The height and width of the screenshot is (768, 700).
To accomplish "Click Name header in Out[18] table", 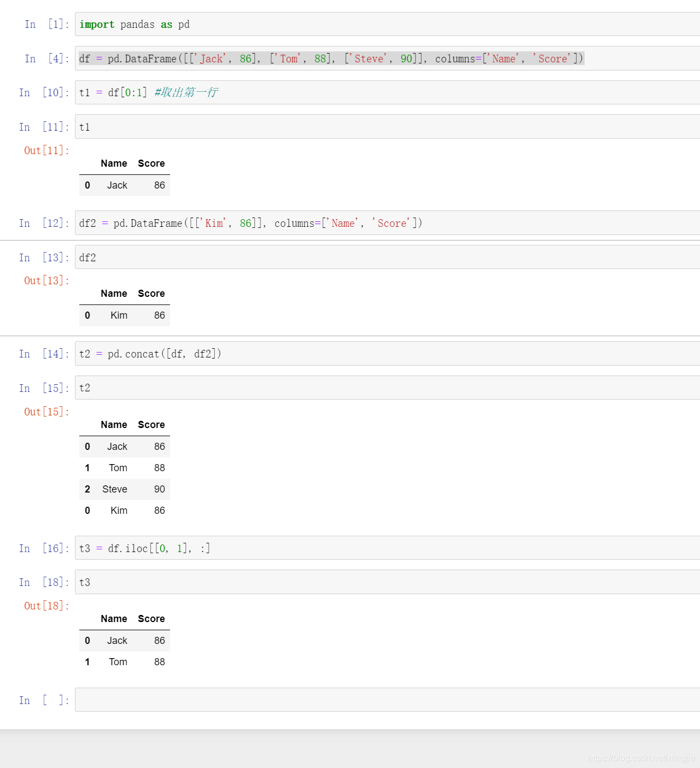I will tap(114, 619).
